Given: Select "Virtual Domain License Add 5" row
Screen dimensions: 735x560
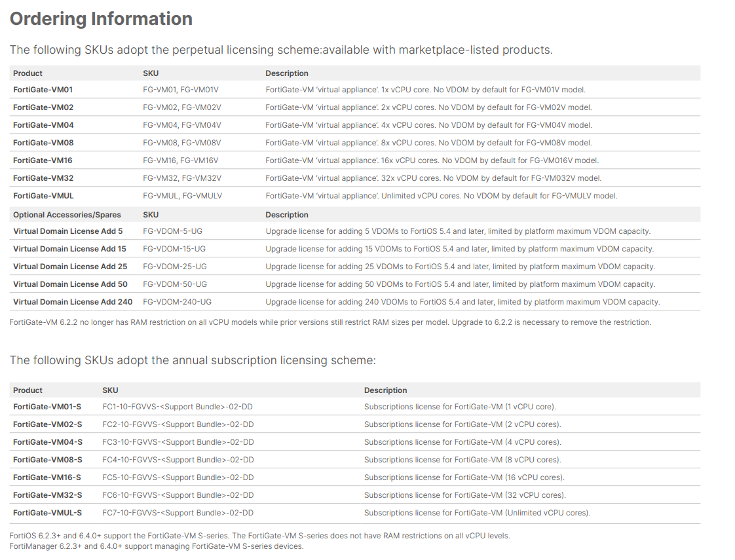Looking at the screenshot, I should 355,231.
